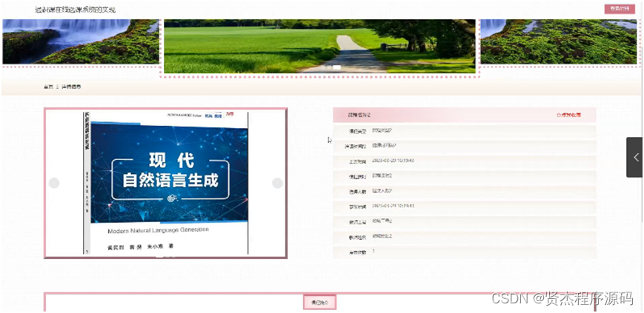Click the second breadcrumb item after 首页

[71, 87]
